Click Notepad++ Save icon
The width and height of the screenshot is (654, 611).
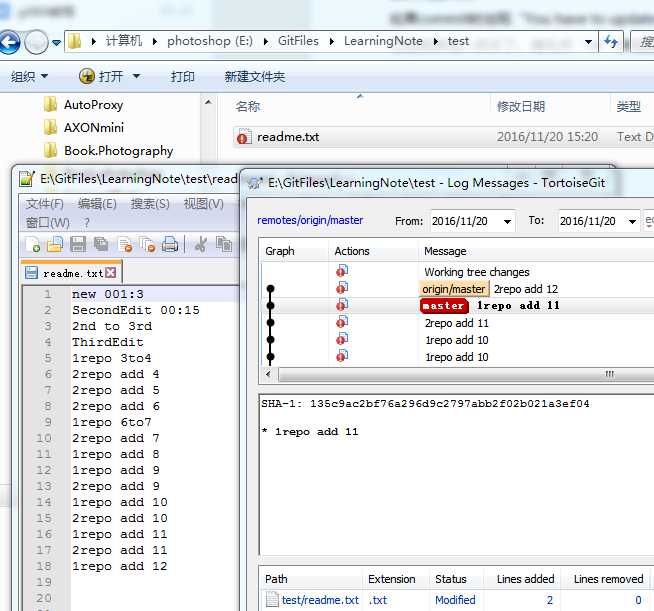coord(78,244)
